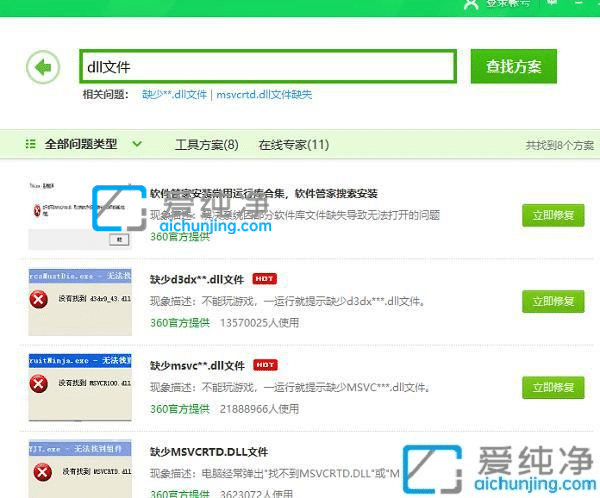This screenshot has height=498, width=600.
Task: Open the 缺少MSVCRTD.DLL文件 solution title
Action: click(x=209, y=452)
